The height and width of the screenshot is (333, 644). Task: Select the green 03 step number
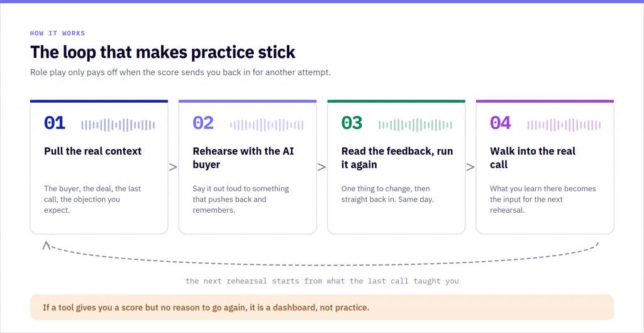[x=352, y=123]
